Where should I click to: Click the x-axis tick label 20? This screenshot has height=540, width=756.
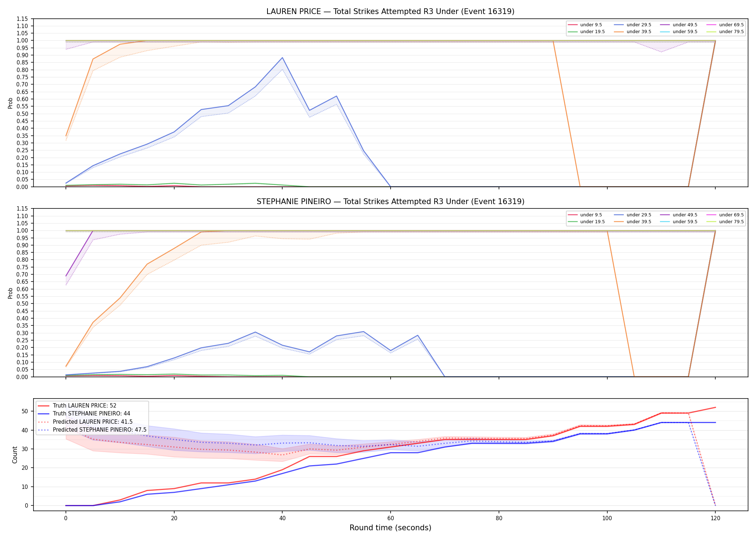pyautogui.click(x=174, y=518)
